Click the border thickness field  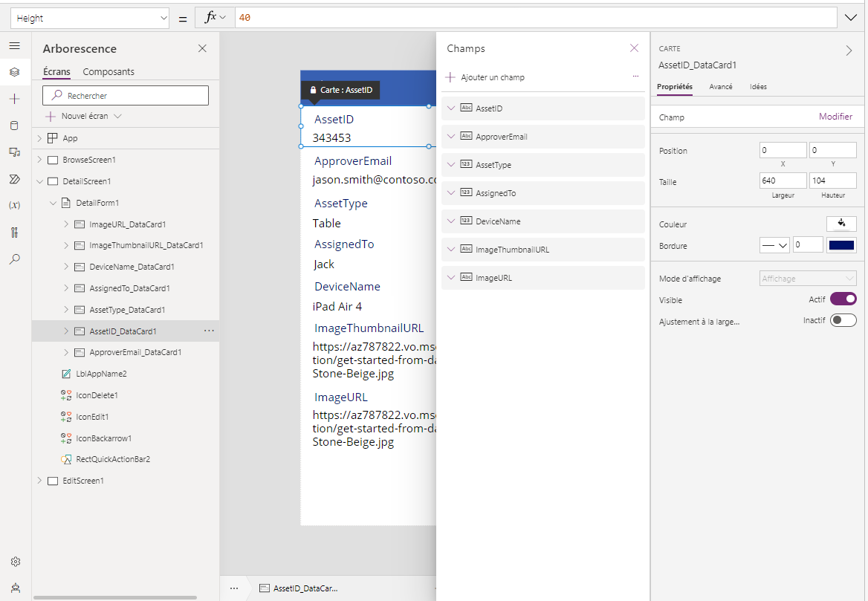(x=808, y=244)
